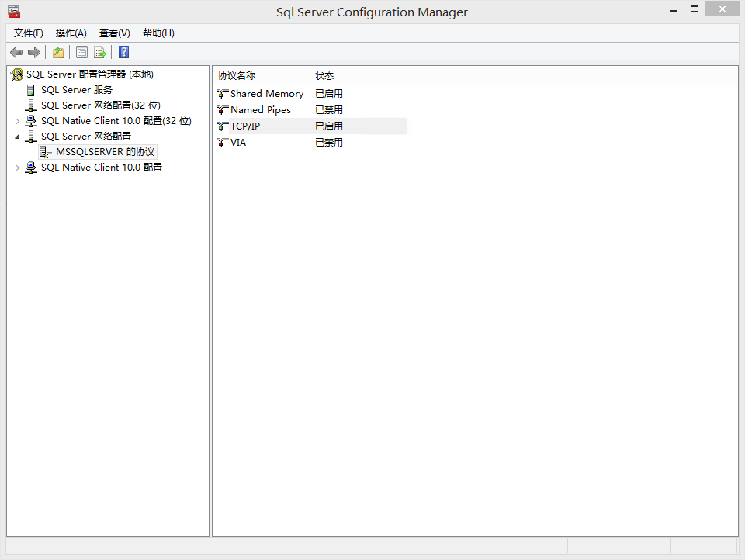The width and height of the screenshot is (745, 560).
Task: Click the Up one level folder icon
Action: [58, 52]
